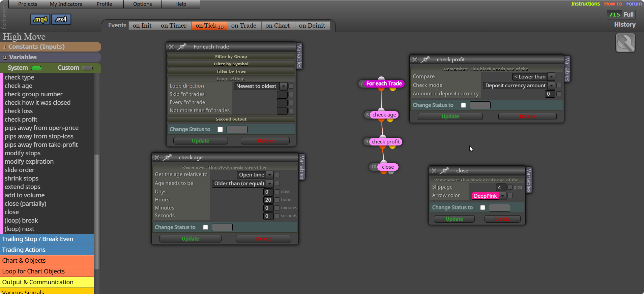Pin the check age panel
This screenshot has height=294, width=644.
click(x=167, y=158)
